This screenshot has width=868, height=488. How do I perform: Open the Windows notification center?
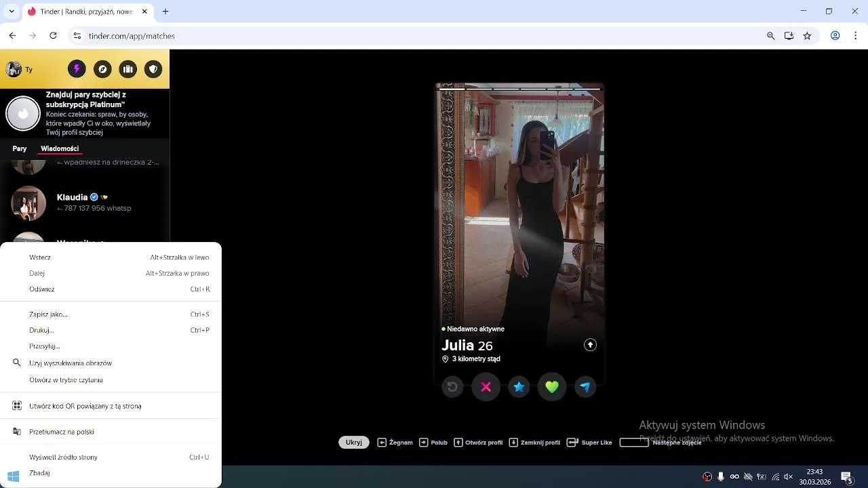pos(846,477)
